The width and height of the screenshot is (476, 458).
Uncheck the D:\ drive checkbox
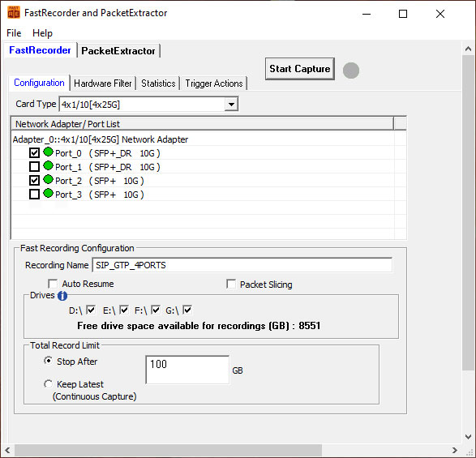(91, 310)
